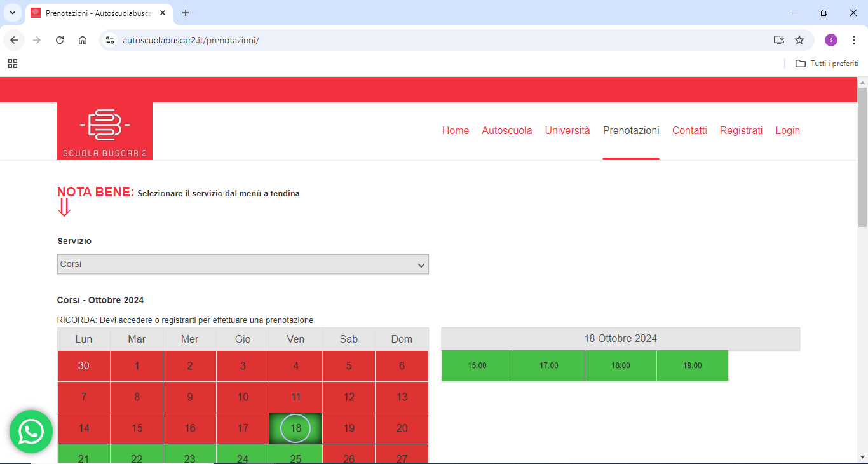The width and height of the screenshot is (868, 464).
Task: Go to the Contatti menu page
Action: (x=689, y=131)
